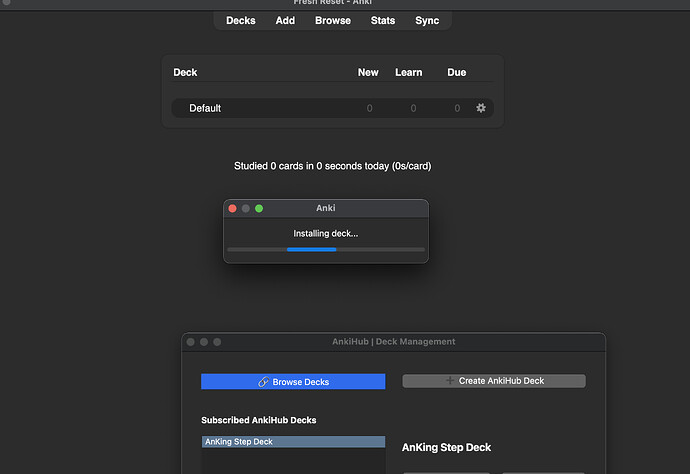Click the Default deck Learn count
Image resolution: width=690 pixels, height=474 pixels.
pyautogui.click(x=413, y=108)
